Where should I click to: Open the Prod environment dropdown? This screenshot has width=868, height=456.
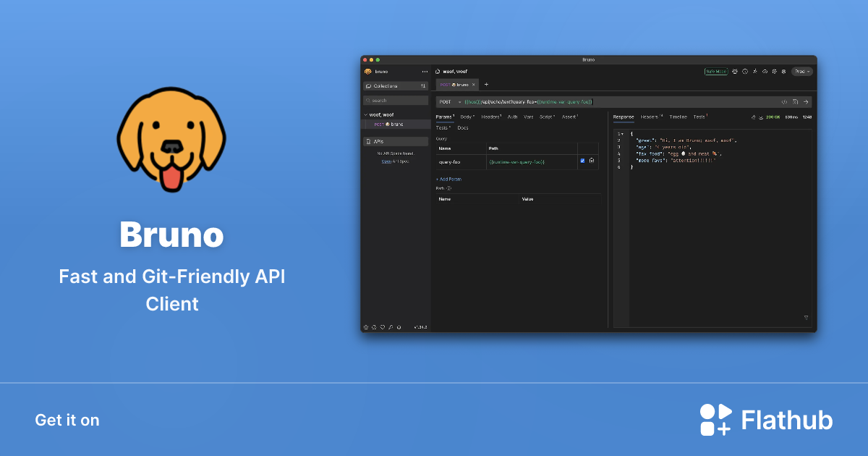coord(801,71)
